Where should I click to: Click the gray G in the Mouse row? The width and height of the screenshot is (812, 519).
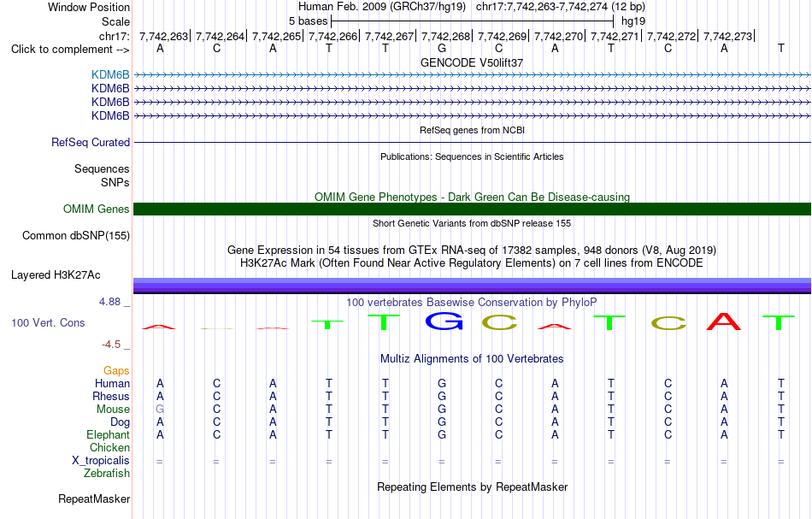pos(160,410)
